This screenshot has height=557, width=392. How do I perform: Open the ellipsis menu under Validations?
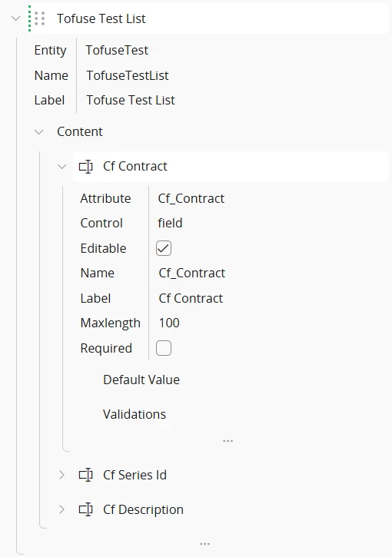coord(228,441)
